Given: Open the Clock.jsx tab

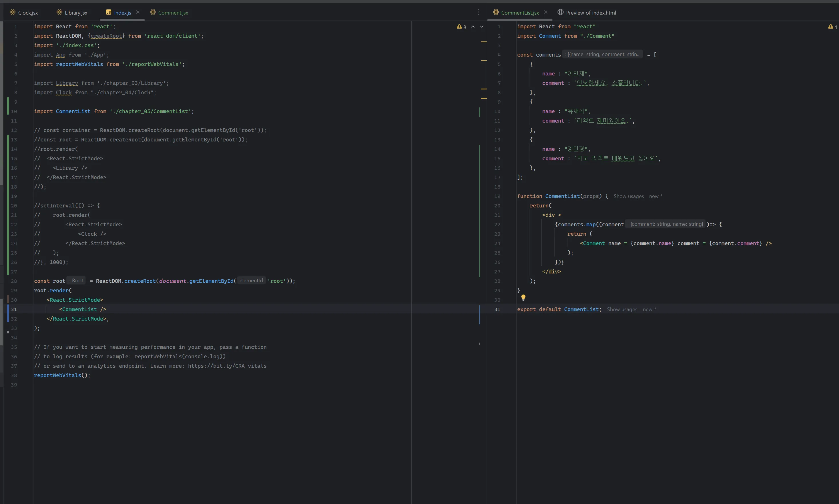Looking at the screenshot, I should pyautogui.click(x=24, y=13).
